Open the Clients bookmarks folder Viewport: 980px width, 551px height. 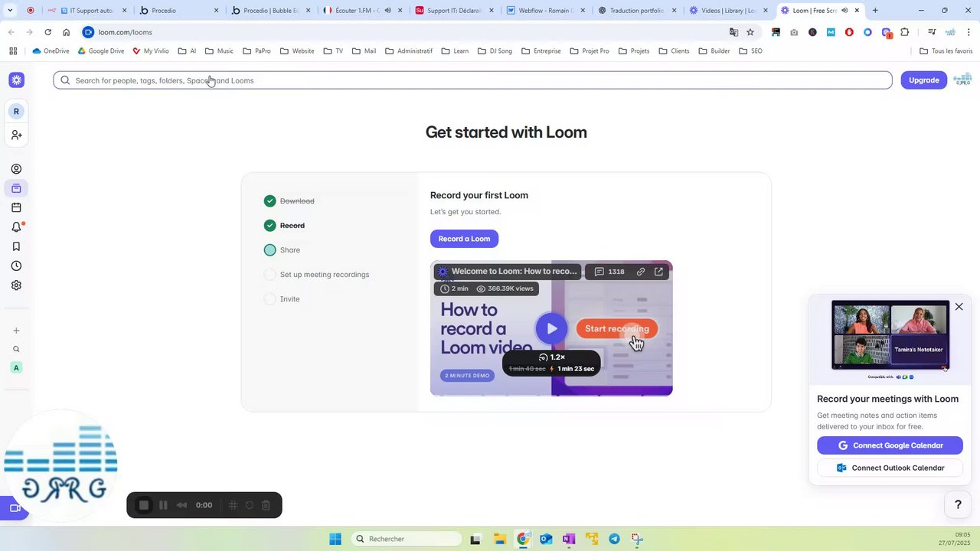(673, 51)
